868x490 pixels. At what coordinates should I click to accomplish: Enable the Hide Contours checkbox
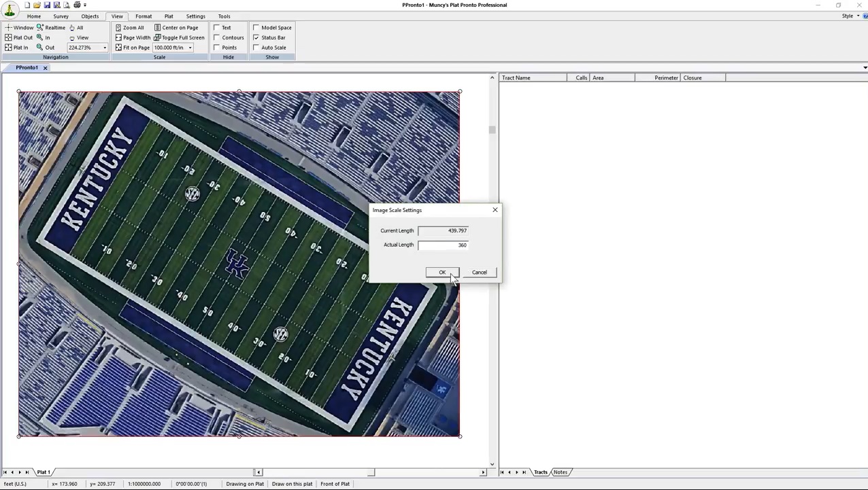click(216, 37)
